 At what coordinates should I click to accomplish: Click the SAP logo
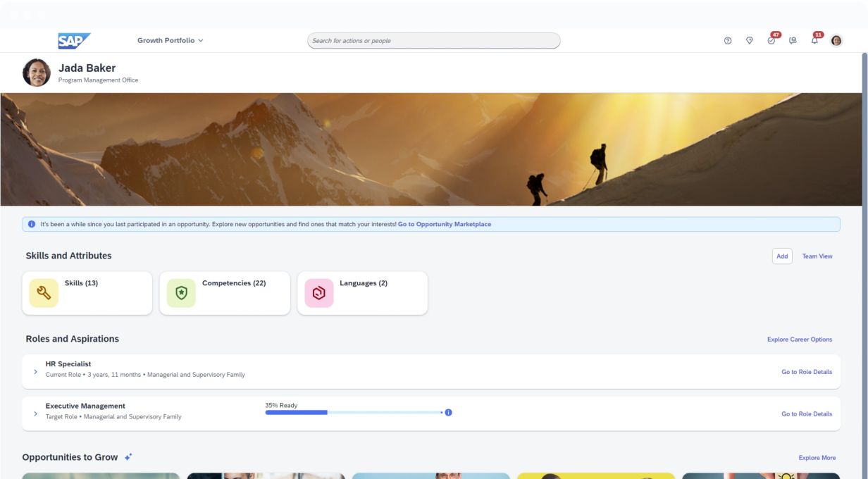(73, 41)
